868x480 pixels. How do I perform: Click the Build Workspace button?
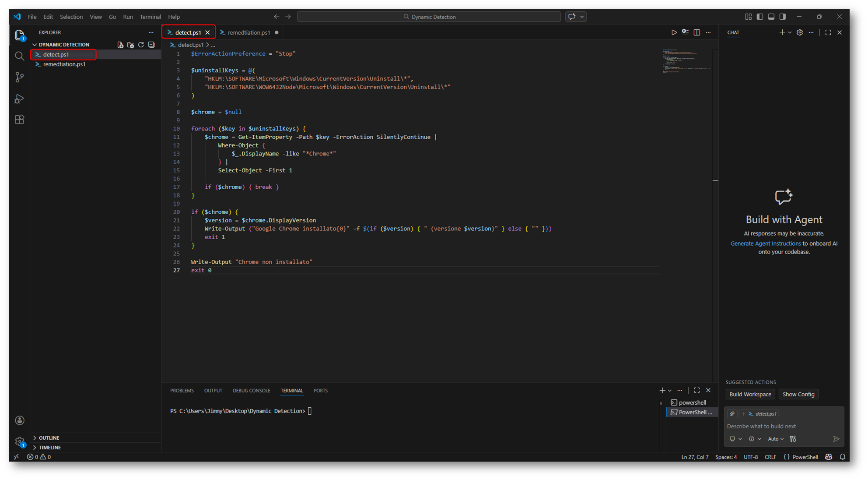point(750,394)
